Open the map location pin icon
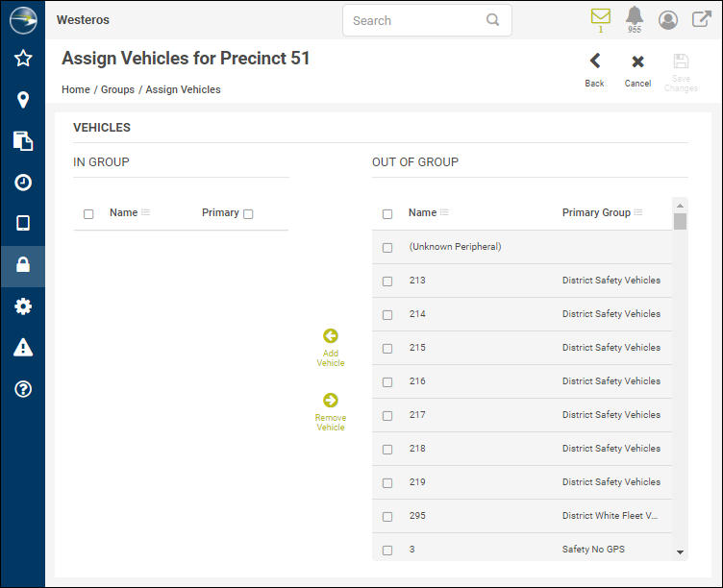Viewport: 723px width, 588px height. point(23,100)
